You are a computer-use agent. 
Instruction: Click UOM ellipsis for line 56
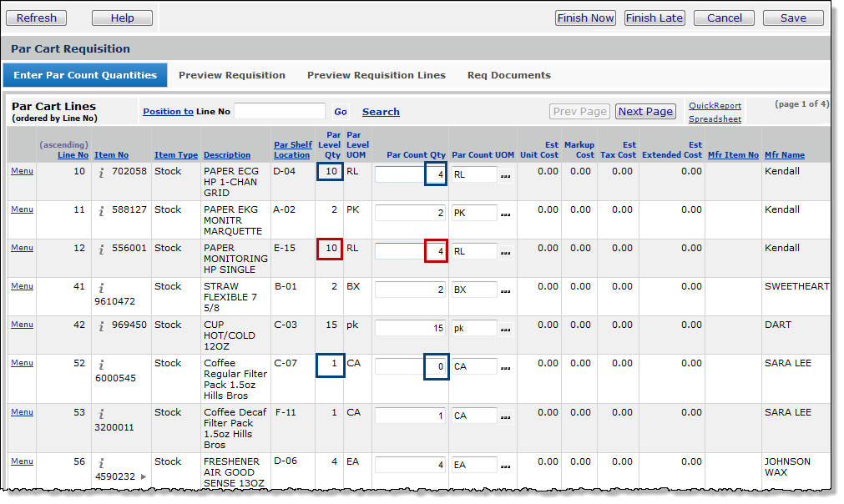pyautogui.click(x=505, y=466)
